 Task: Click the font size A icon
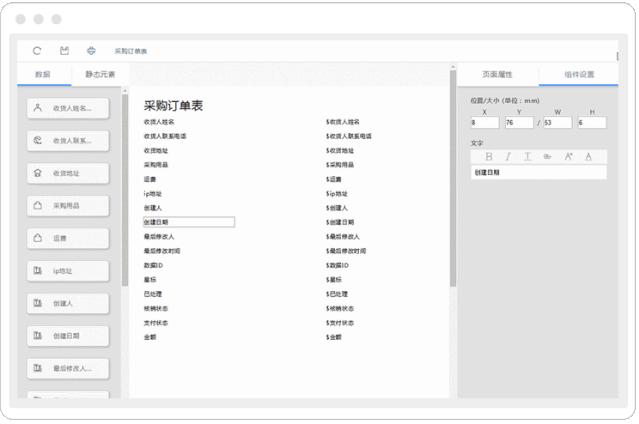click(x=568, y=157)
